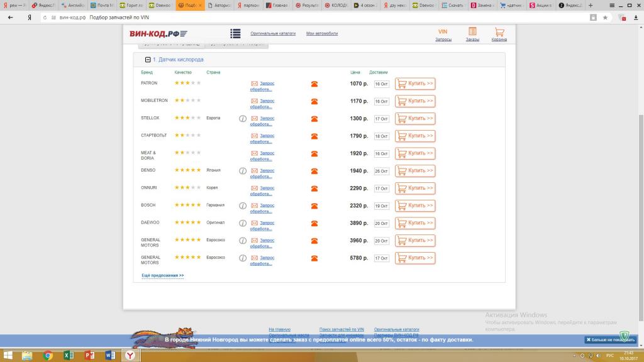Open VIN requests in the header

443,35
